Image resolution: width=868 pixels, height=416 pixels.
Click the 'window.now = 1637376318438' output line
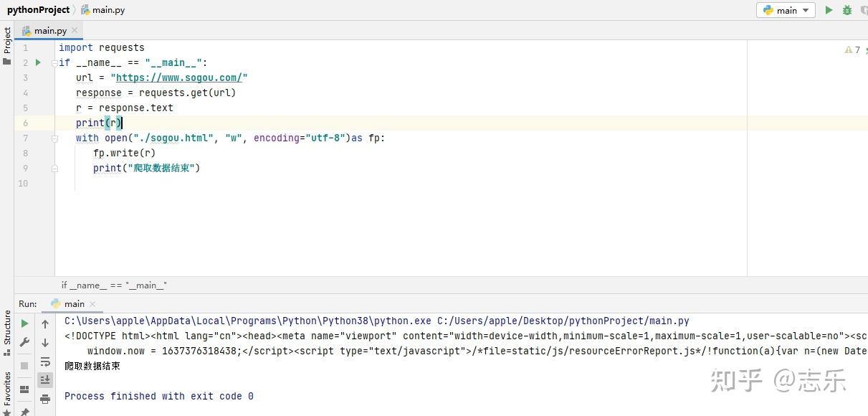(x=477, y=351)
